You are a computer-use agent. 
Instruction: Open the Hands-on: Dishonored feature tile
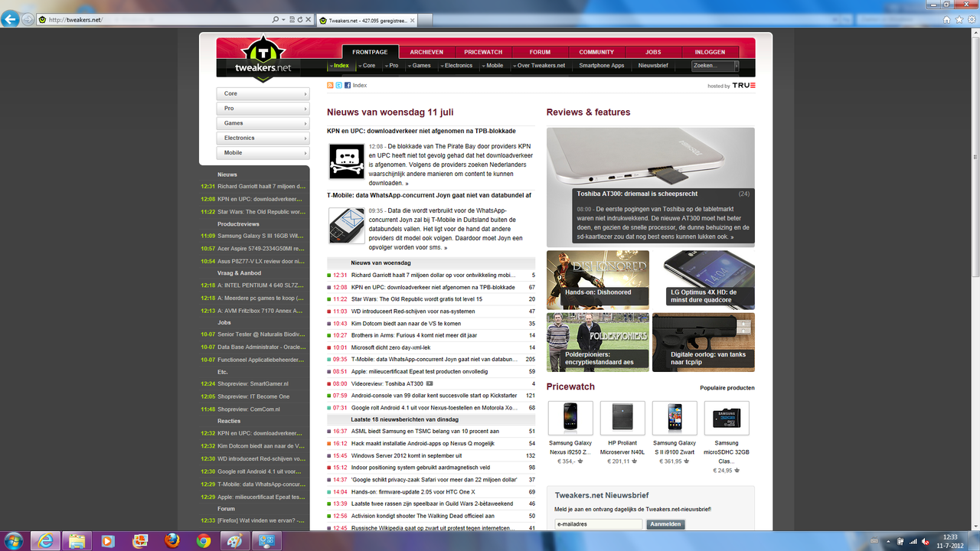point(598,279)
